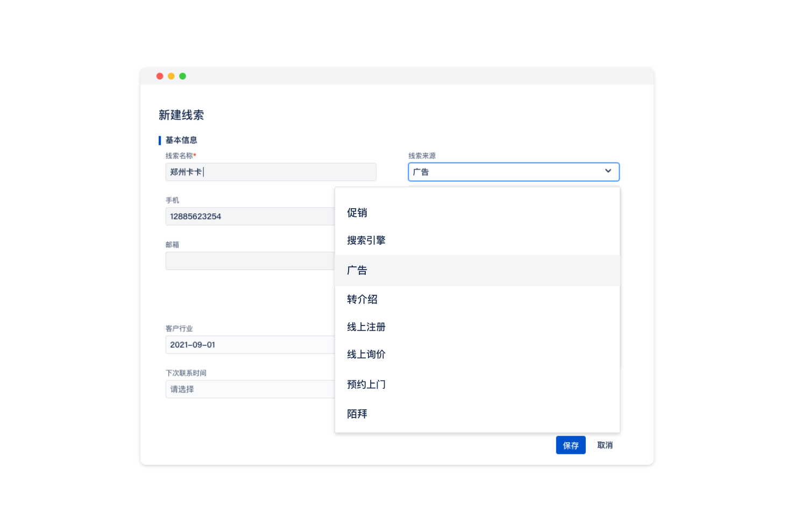The image size is (794, 532).
Task: Click the chevron arrow in 线索来源 dropdown
Action: (608, 171)
